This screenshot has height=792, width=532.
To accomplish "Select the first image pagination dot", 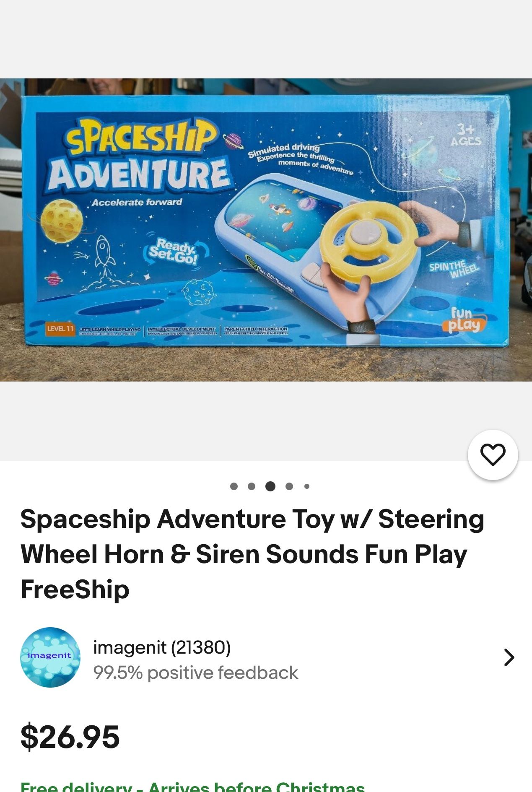I will 234,486.
